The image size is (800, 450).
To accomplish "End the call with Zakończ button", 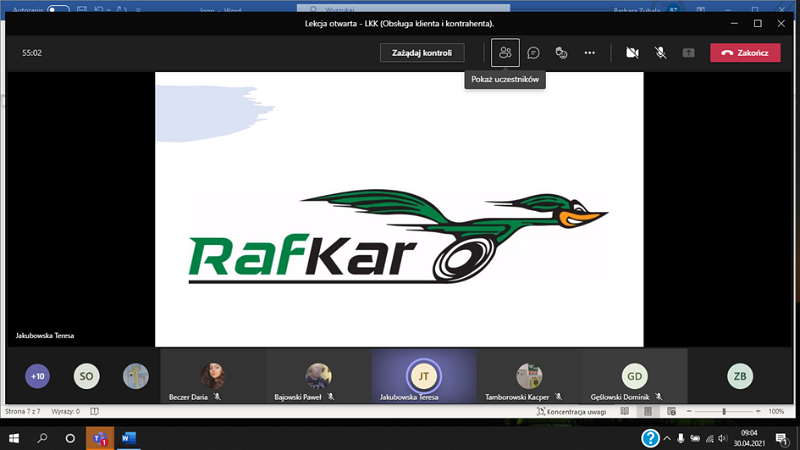I will [x=745, y=53].
